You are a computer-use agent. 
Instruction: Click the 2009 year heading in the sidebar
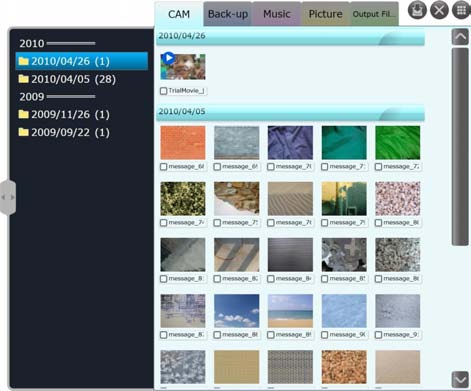pos(32,97)
